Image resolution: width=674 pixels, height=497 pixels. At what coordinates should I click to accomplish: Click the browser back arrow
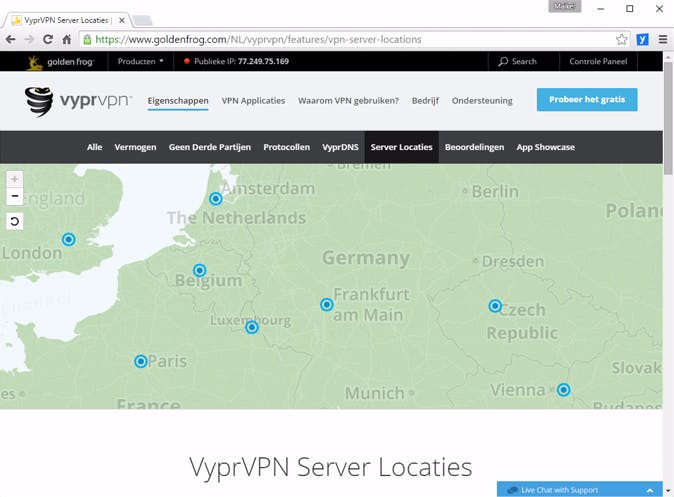[10, 40]
